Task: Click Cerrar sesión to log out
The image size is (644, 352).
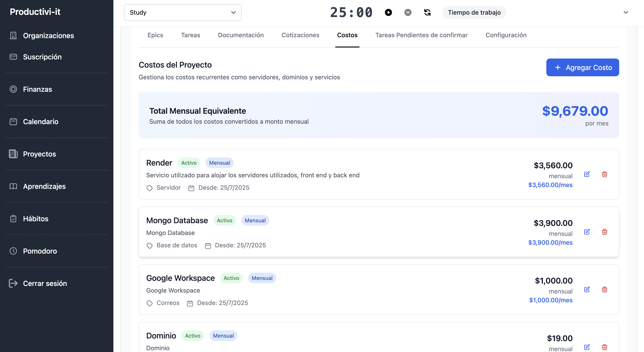Action: pos(45,283)
